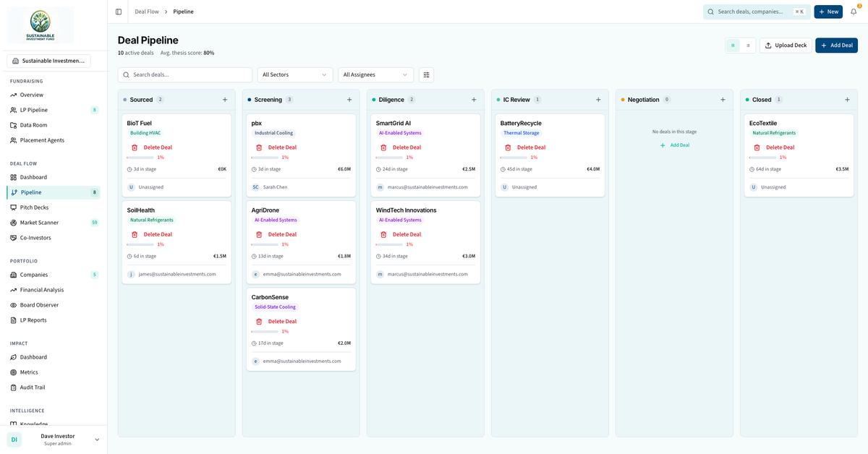868x454 pixels.
Task: Open the All Assignees dropdown
Action: tap(375, 74)
